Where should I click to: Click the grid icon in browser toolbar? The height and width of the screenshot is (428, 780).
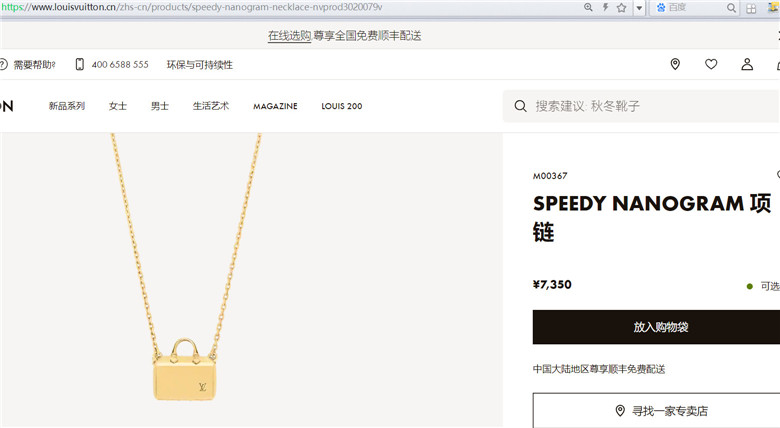(751, 8)
